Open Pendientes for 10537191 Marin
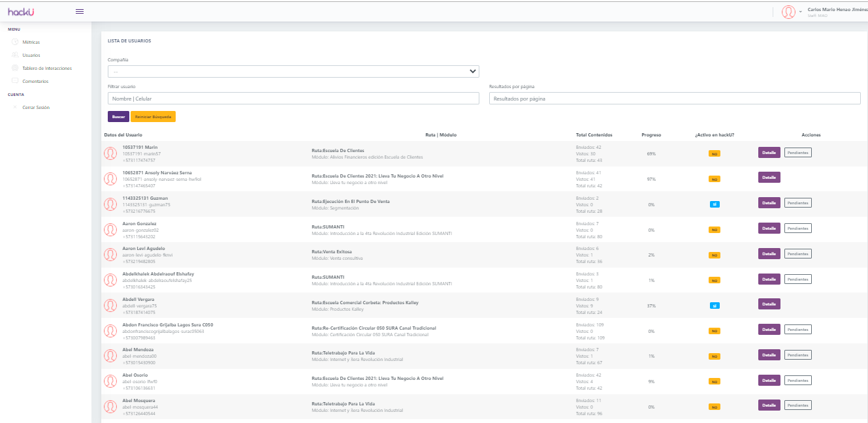The image size is (868, 423). pos(798,152)
